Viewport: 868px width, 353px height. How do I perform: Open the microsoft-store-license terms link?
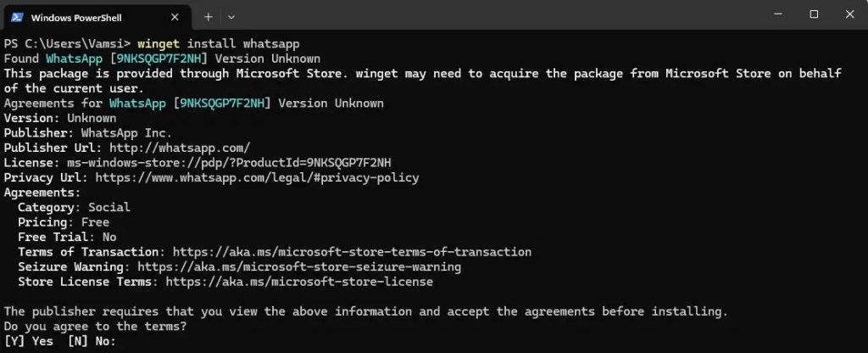(x=299, y=282)
